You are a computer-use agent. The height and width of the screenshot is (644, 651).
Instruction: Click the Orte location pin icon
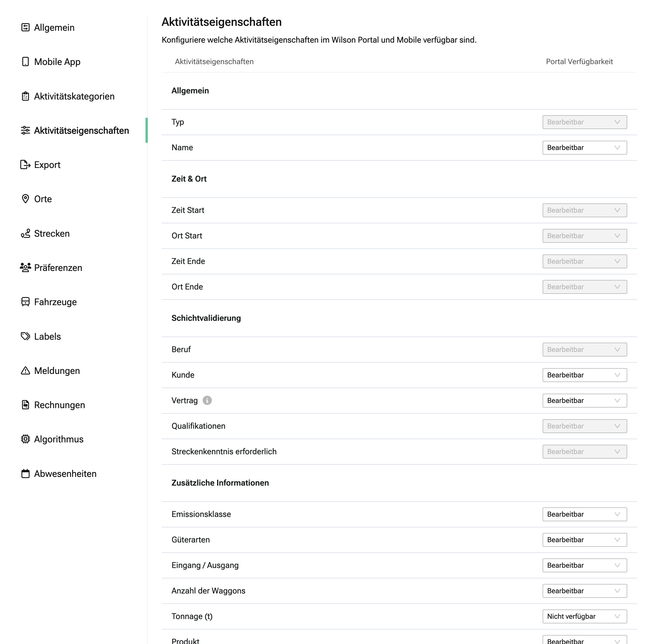pos(25,199)
